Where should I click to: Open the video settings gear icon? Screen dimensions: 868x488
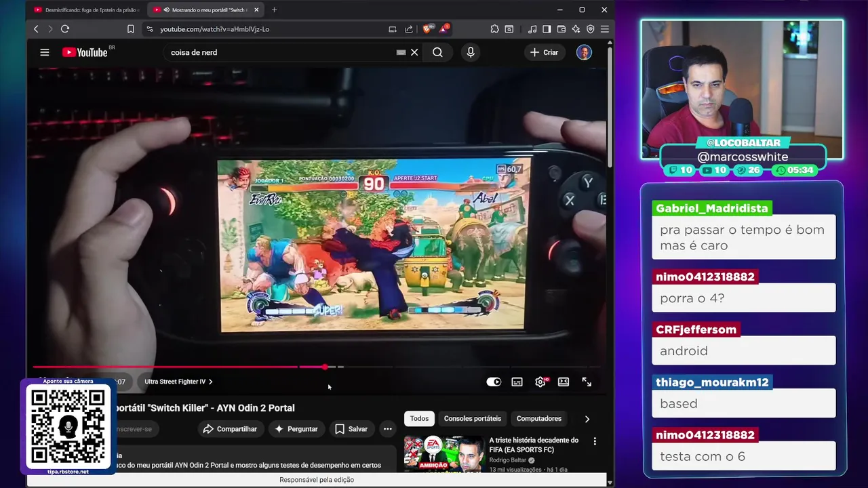540,382
